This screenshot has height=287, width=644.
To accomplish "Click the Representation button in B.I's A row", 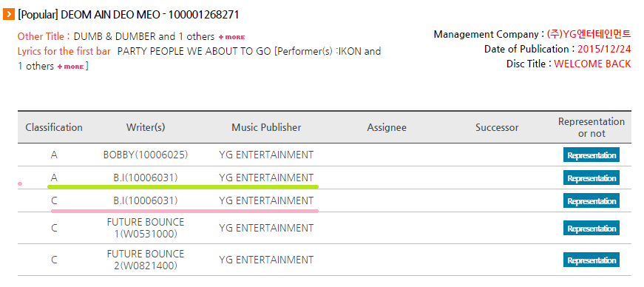I will pyautogui.click(x=591, y=178).
